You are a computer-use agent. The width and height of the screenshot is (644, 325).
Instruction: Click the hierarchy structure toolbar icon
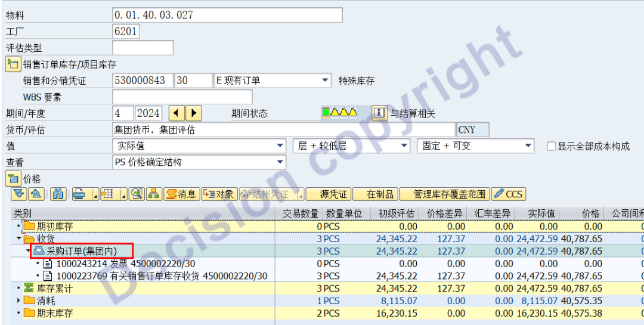154,194
